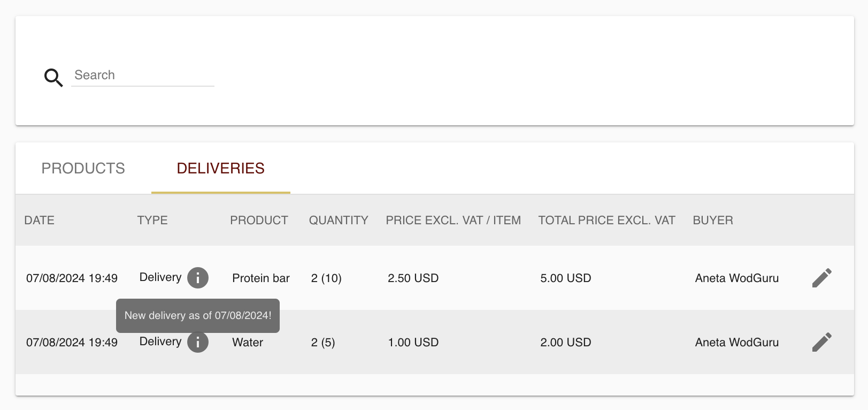Click the Protein bar delivery info icon
Viewport: 868px width, 410px height.
coord(198,278)
